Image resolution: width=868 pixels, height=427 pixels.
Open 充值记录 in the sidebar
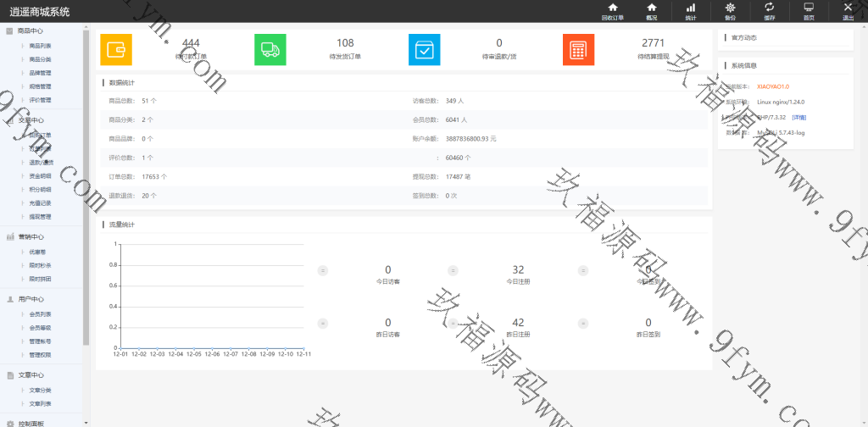[40, 202]
